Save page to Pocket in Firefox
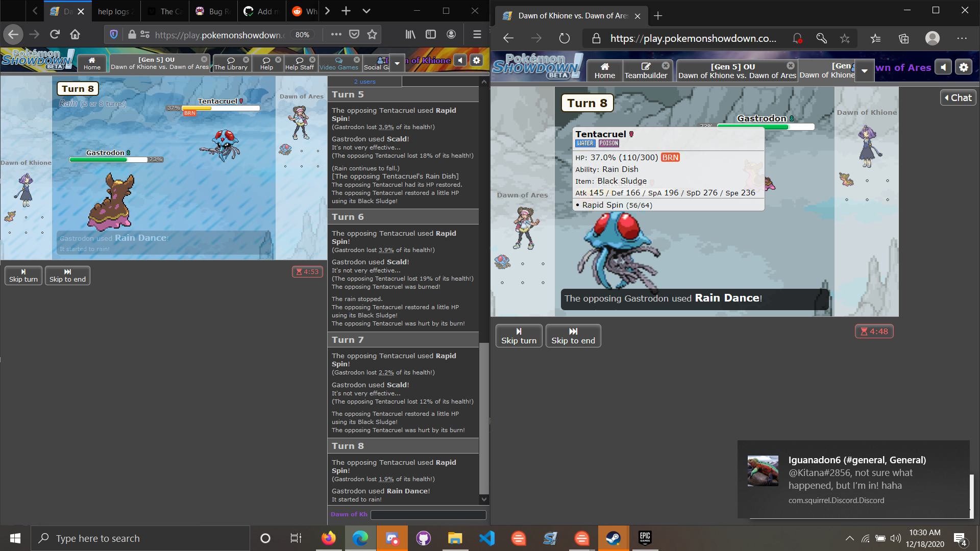This screenshot has height=551, width=980. click(354, 35)
